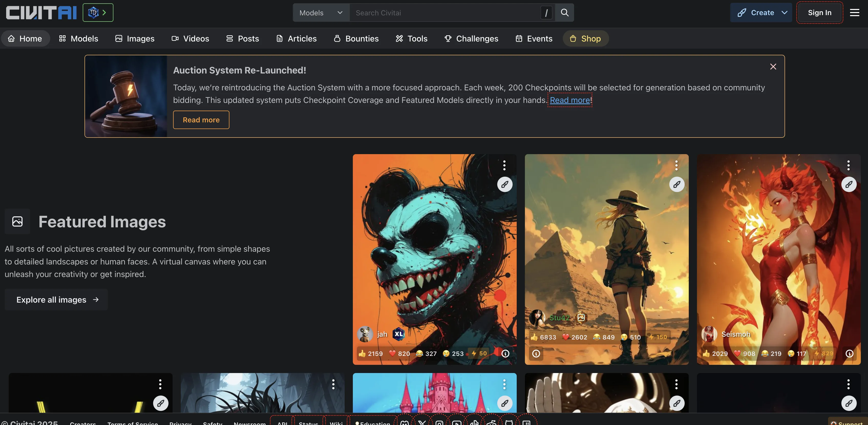Dismiss the Auction System banner

773,66
